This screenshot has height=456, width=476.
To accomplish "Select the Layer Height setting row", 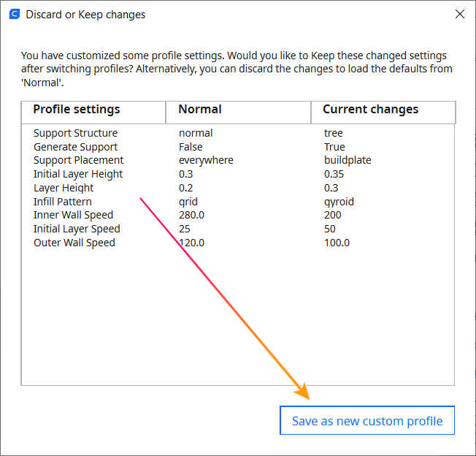I will tap(238, 188).
